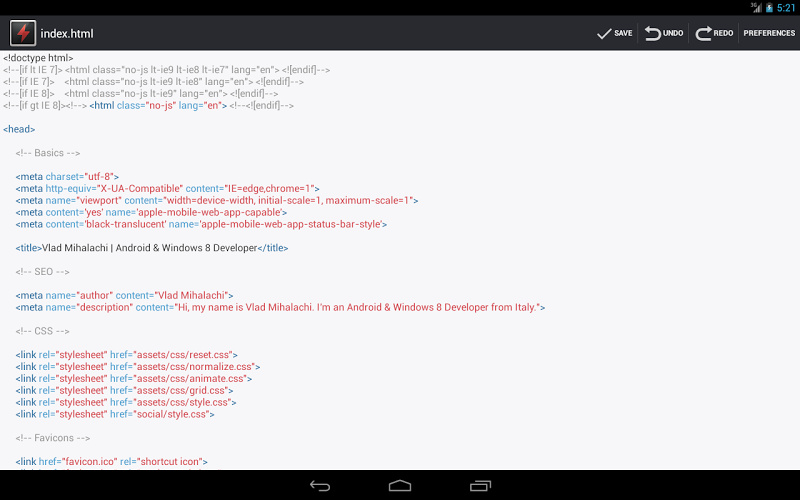800x500 pixels.
Task: Tap the CSS comment line
Action: (x=42, y=331)
